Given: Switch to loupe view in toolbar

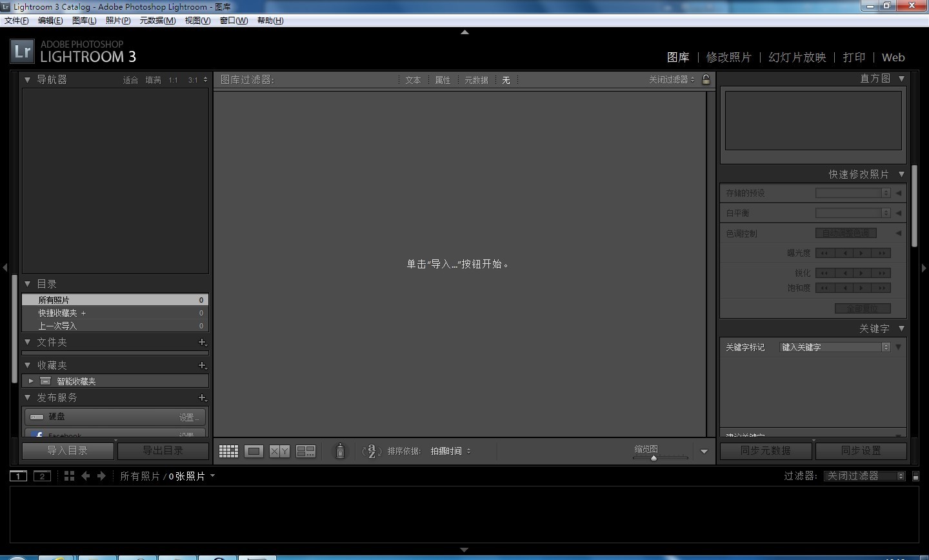Looking at the screenshot, I should point(254,452).
